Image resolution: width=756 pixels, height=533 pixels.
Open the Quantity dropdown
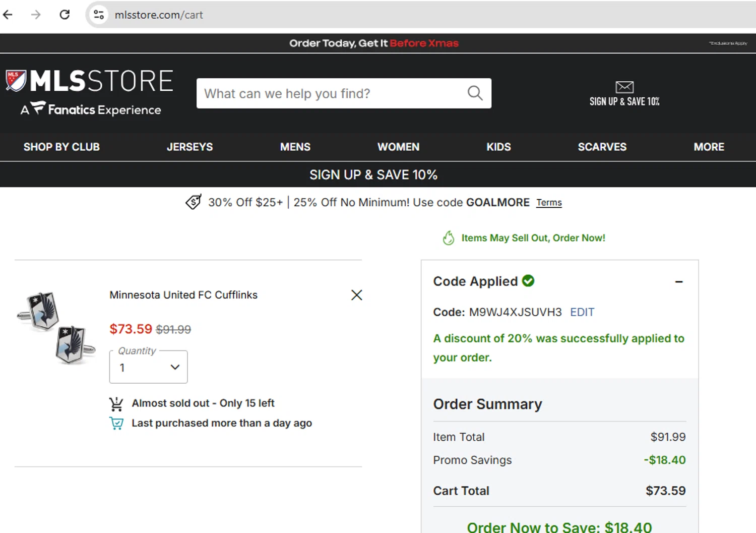149,367
